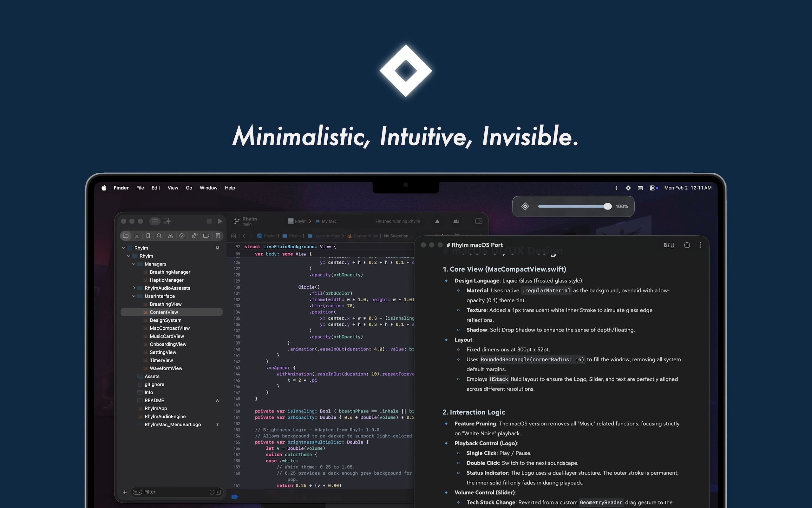Choose the Rhylm scheme in Xcode toolbar

point(297,221)
